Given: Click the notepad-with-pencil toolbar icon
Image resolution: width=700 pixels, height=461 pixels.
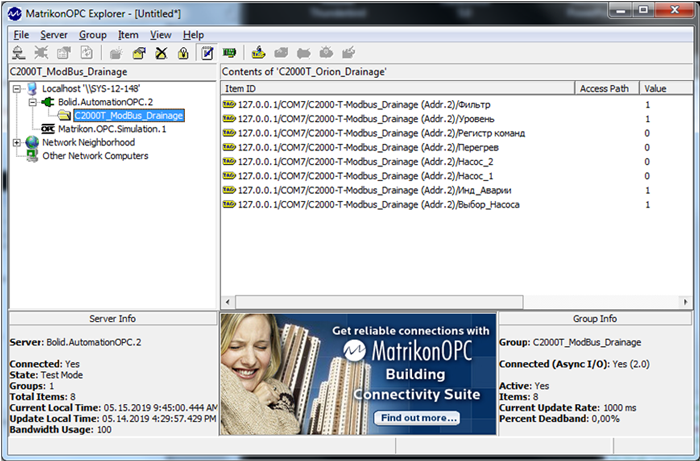Looking at the screenshot, I should [x=208, y=53].
